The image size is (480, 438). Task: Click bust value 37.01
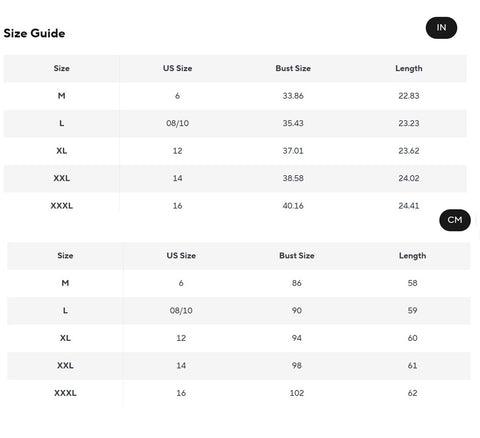pyautogui.click(x=293, y=151)
